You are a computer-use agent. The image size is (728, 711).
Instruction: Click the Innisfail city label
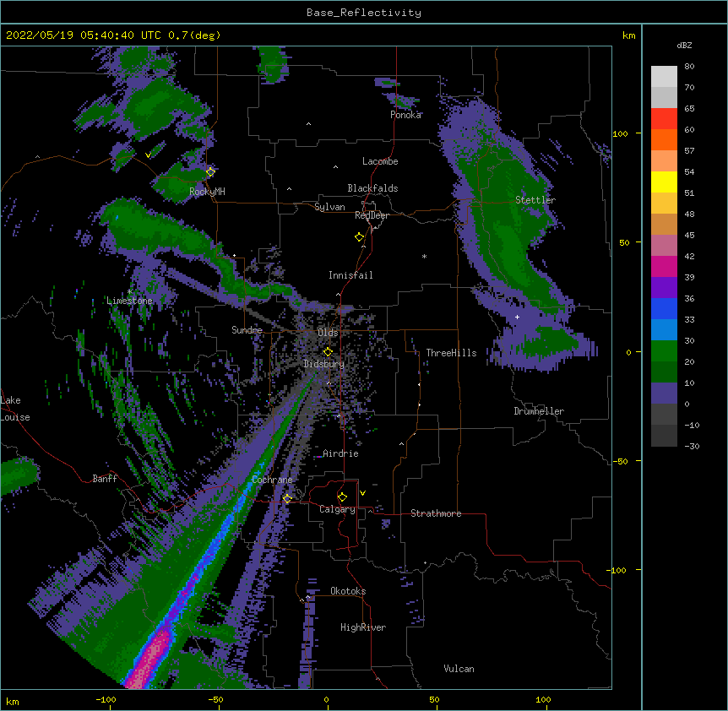point(350,275)
